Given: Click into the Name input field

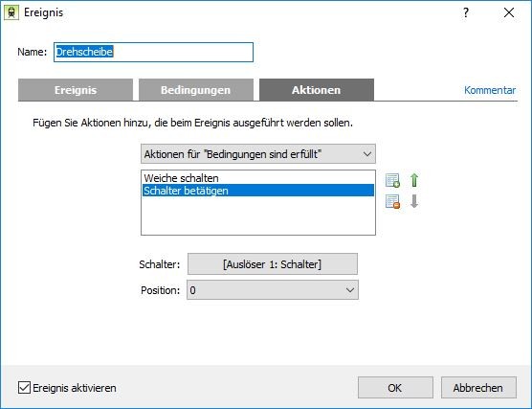Looking at the screenshot, I should click(153, 52).
